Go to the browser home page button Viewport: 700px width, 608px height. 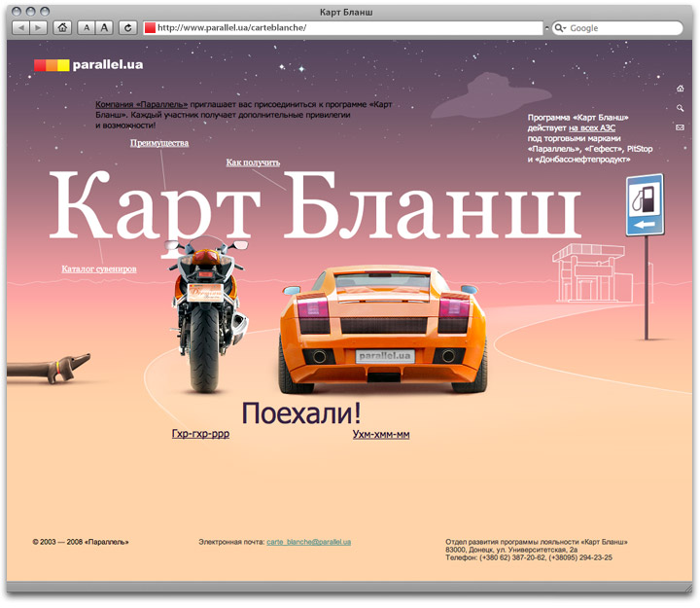coord(62,28)
